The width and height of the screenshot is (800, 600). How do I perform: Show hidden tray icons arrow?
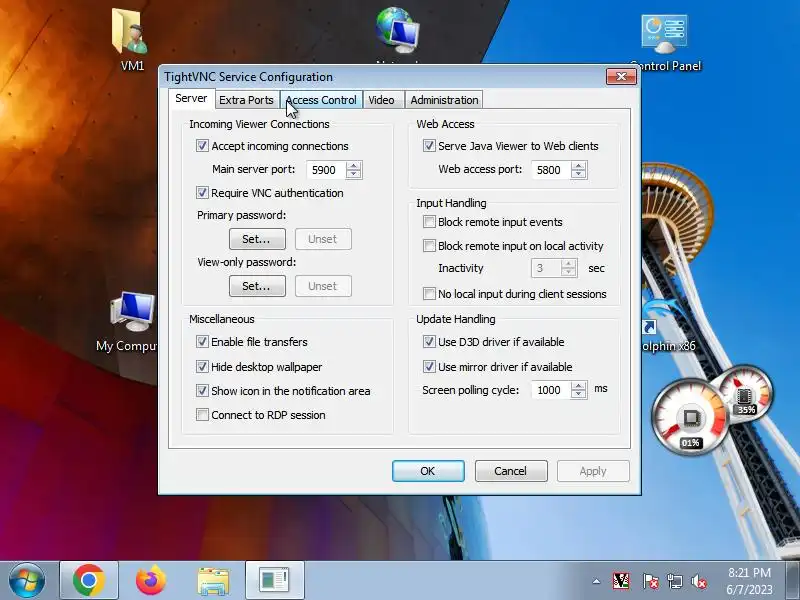click(x=596, y=581)
